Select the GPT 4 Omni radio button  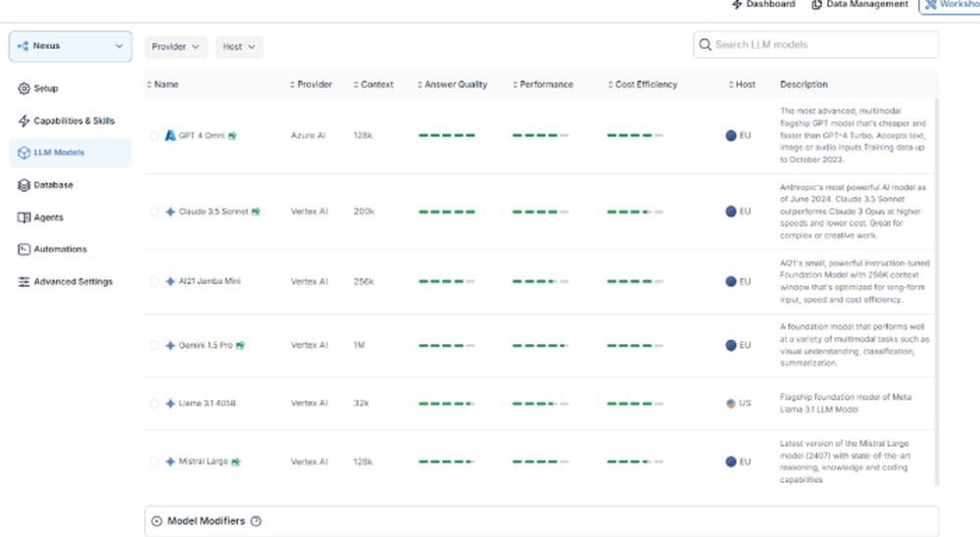155,135
